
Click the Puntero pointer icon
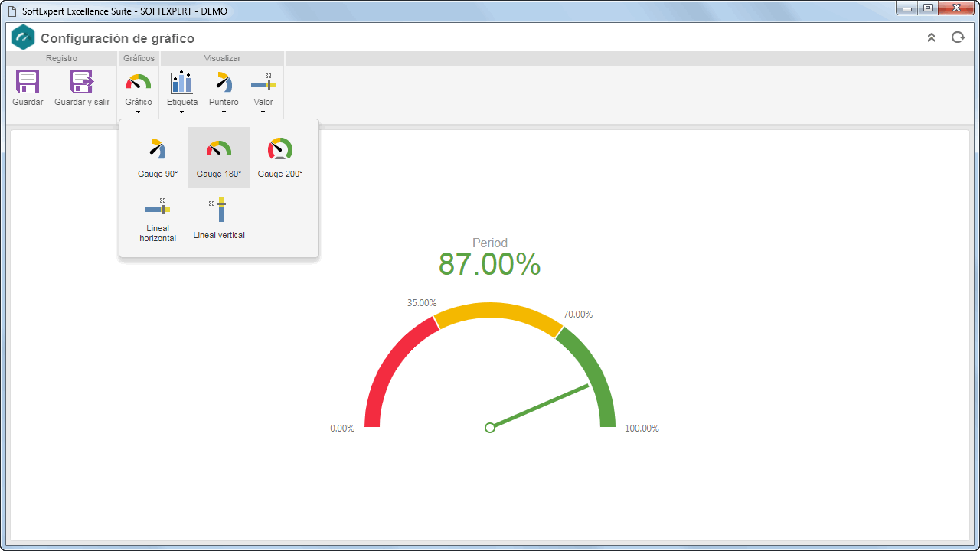[224, 82]
